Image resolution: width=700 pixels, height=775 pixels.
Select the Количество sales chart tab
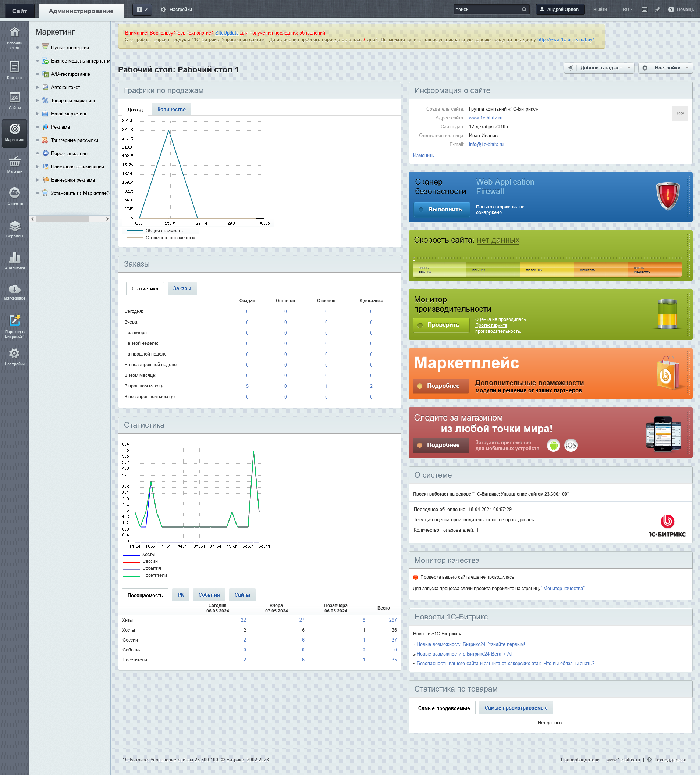[x=171, y=110]
